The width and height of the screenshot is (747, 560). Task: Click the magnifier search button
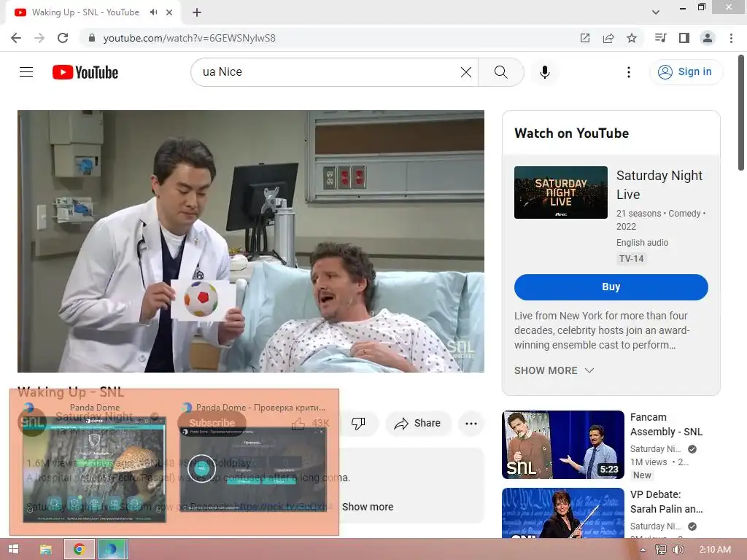pyautogui.click(x=500, y=72)
